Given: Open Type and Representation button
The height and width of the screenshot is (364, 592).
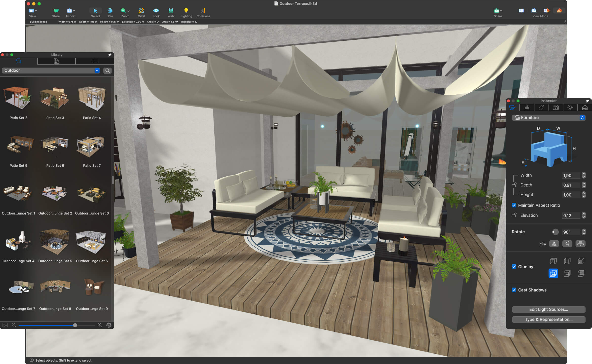Looking at the screenshot, I should (x=548, y=319).
